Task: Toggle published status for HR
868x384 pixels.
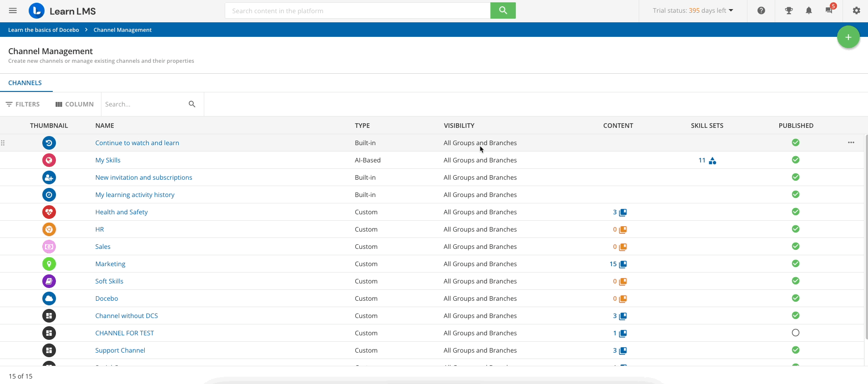Action: (x=795, y=229)
